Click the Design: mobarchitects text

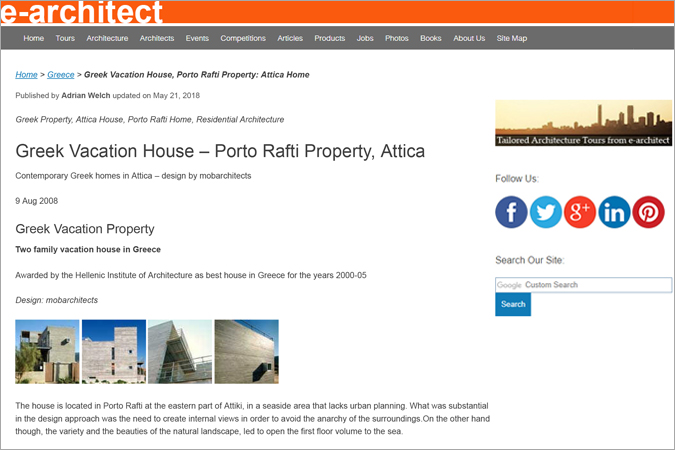click(x=56, y=300)
